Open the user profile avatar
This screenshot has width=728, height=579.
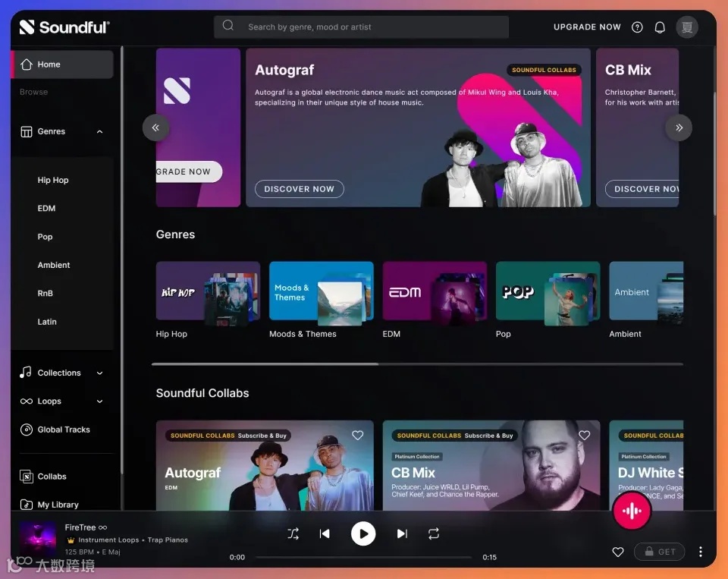pos(687,27)
